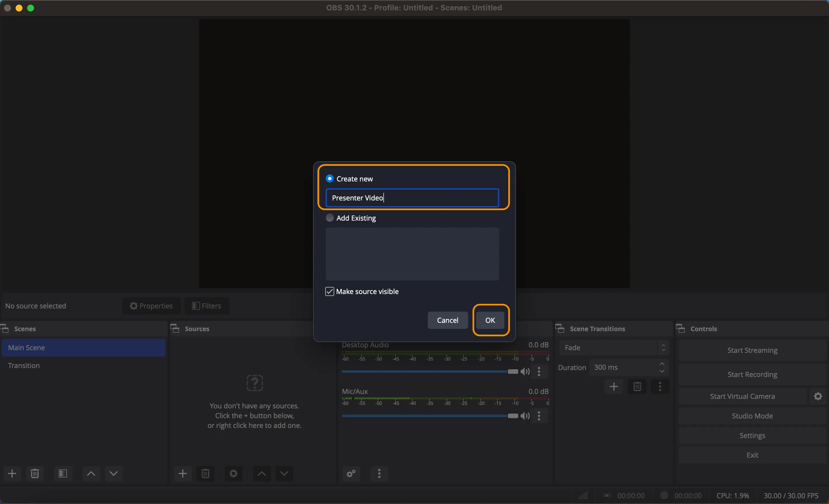
Task: Open scene filters icon in Scenes panel
Action: [63, 473]
